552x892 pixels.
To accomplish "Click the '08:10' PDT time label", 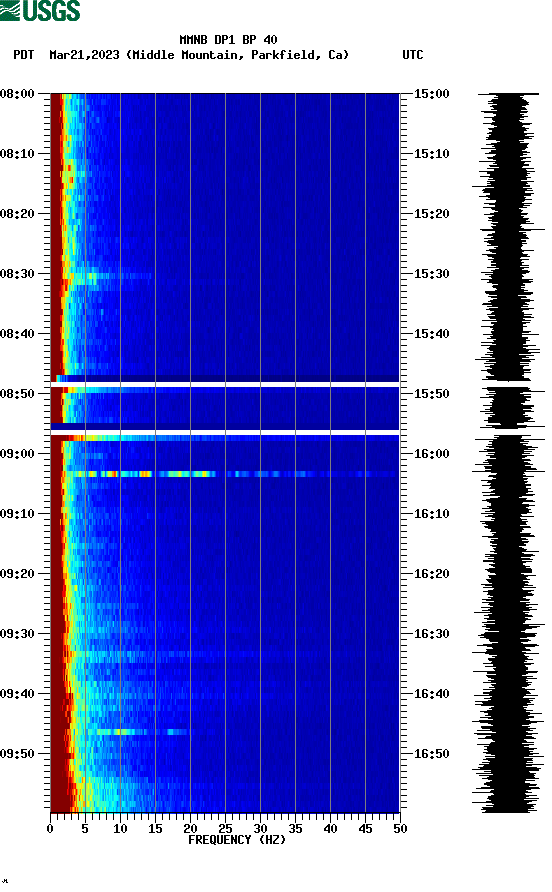I will [x=17, y=154].
